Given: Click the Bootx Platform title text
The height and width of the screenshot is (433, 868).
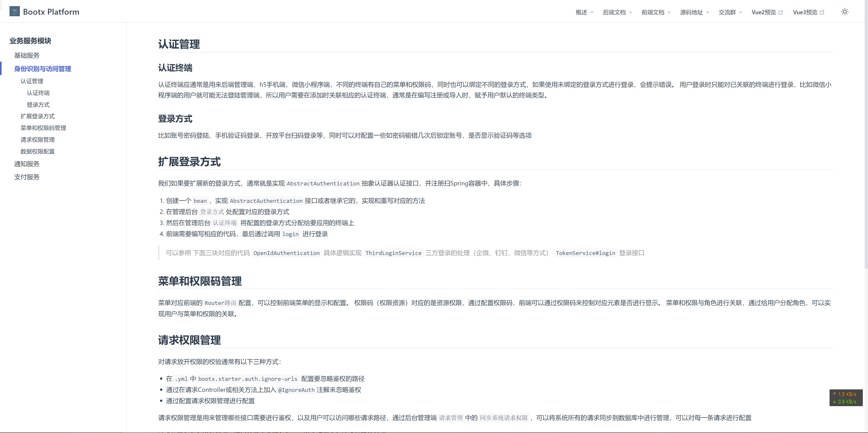Looking at the screenshot, I should click(x=51, y=12).
